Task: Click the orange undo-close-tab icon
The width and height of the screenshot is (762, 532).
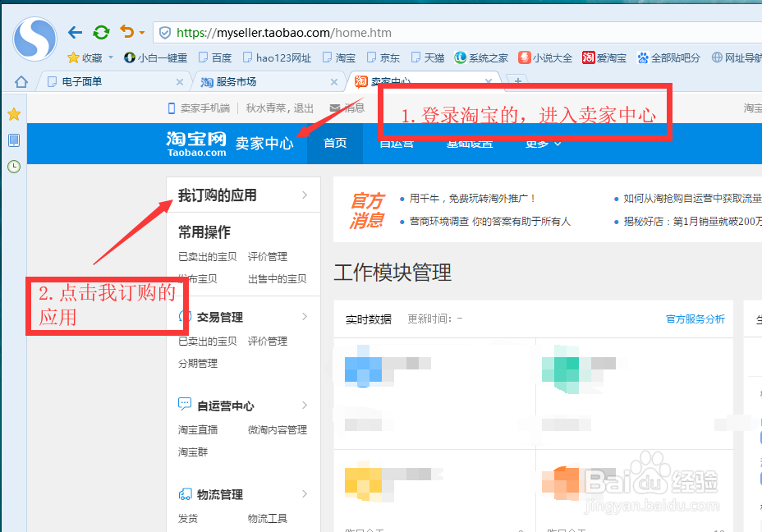Action: 126,32
